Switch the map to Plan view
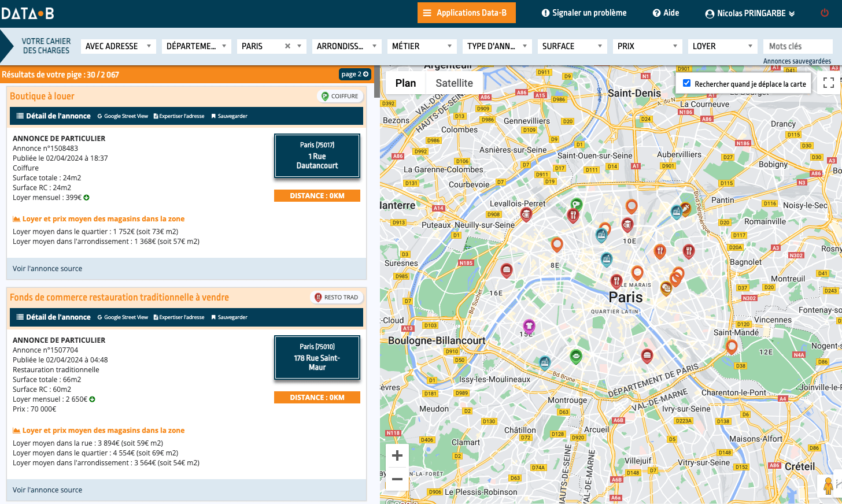This screenshot has height=504, width=842. 406,83
